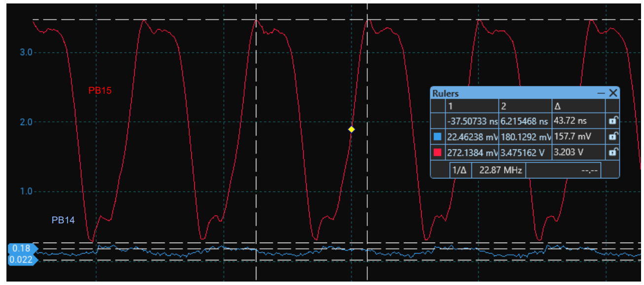The image size is (644, 285).
Task: Toggle the lock on the red channel ruler row
Action: (x=612, y=152)
